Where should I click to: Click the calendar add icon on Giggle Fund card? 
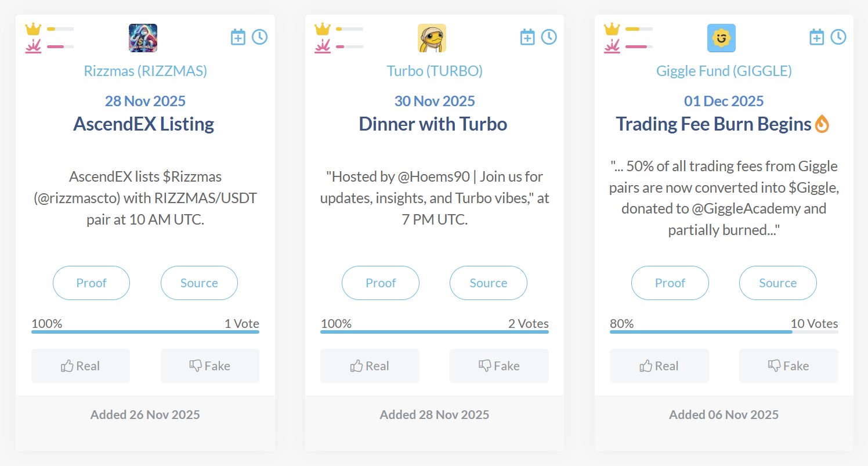pyautogui.click(x=816, y=37)
